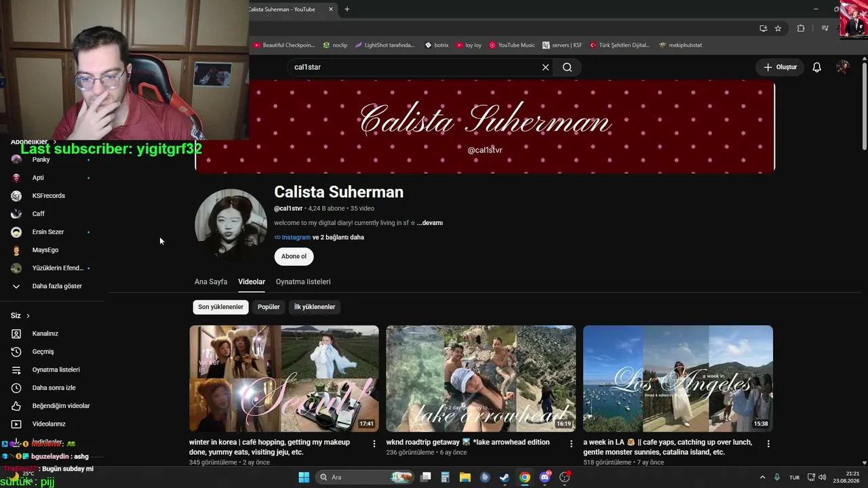Viewport: 868px width, 488px height.
Task: Open Task View from the taskbar
Action: [x=426, y=477]
